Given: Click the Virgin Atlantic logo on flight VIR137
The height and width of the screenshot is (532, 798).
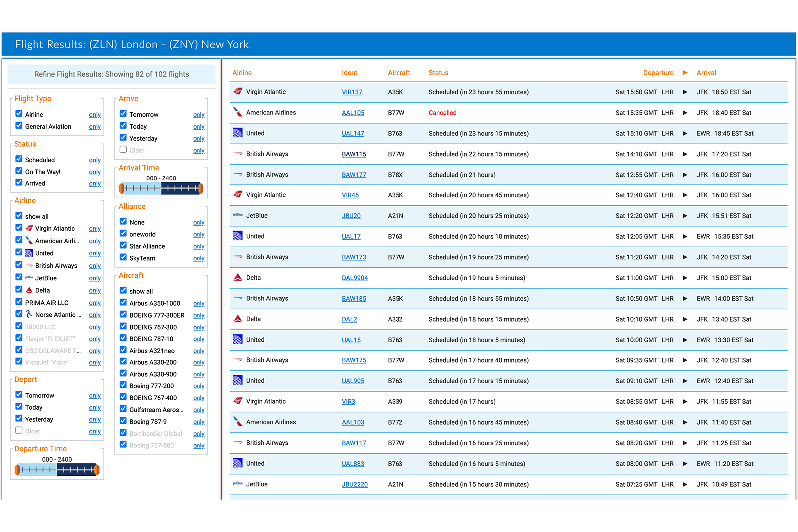Looking at the screenshot, I should click(238, 92).
